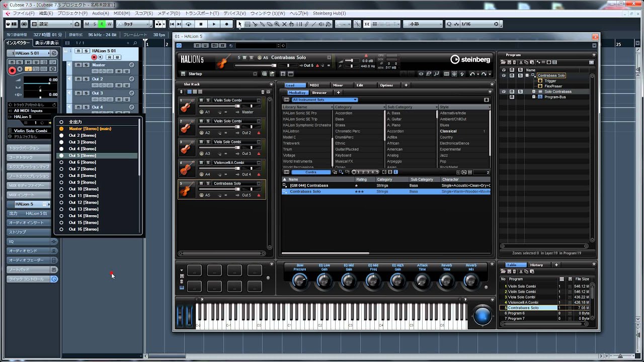The width and height of the screenshot is (644, 362).
Task: Click the Violin Solo Combi slot 1 violin icon
Action: tap(186, 106)
